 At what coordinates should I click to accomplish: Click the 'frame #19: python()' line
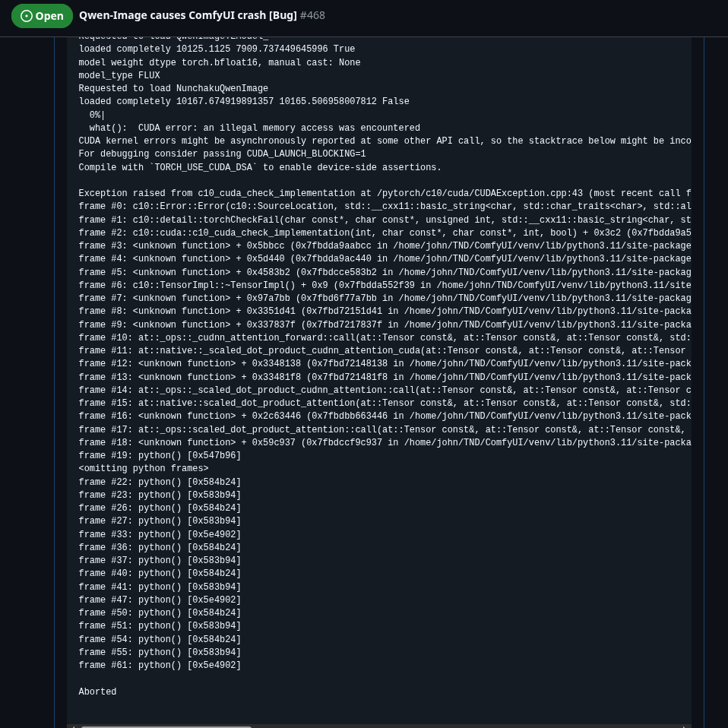tap(160, 456)
